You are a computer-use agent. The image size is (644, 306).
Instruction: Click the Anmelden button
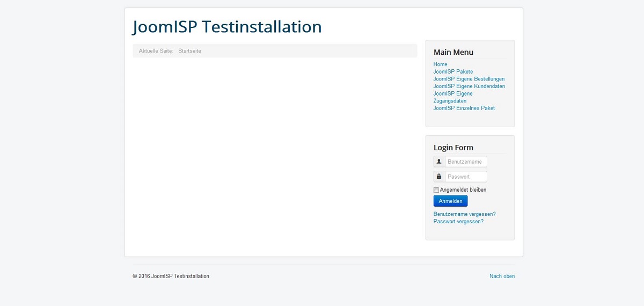point(451,201)
